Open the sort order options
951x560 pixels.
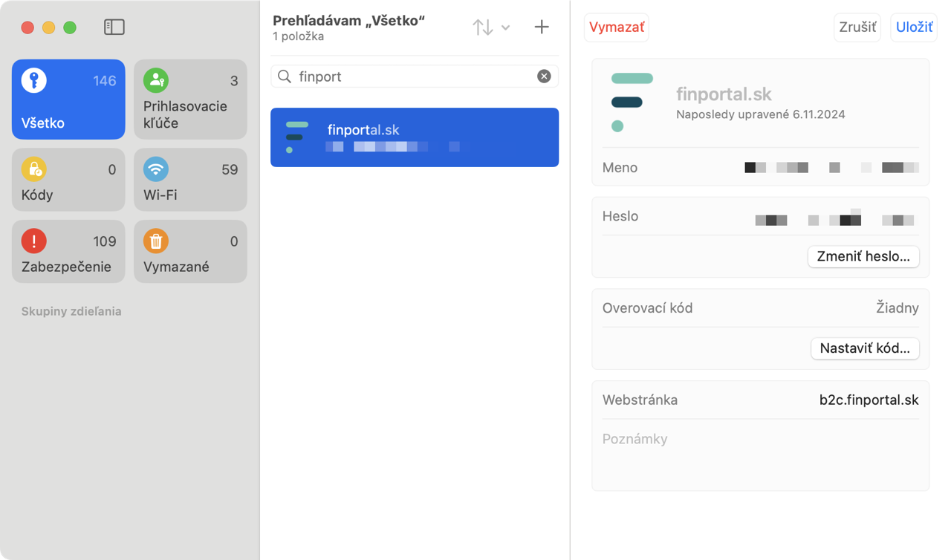[483, 27]
